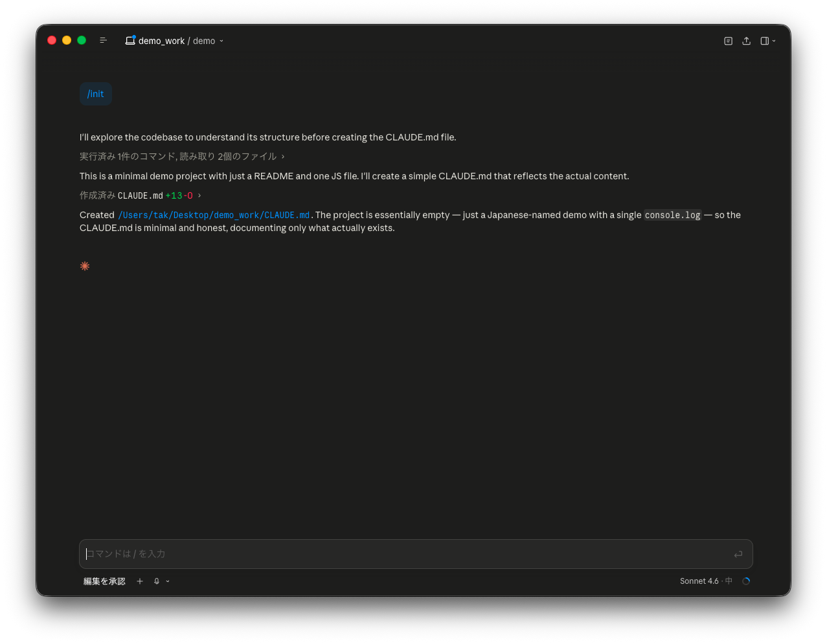Click the share/upload icon

click(746, 41)
